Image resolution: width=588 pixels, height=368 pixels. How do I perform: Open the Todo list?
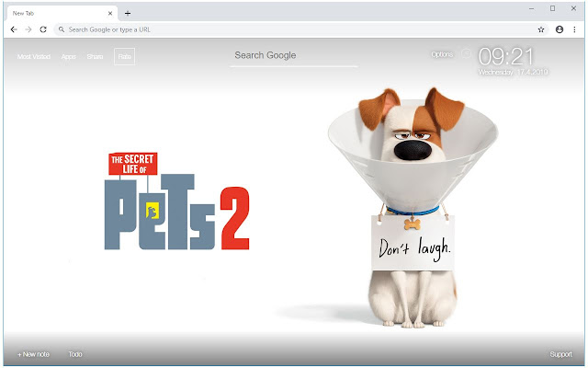(75, 354)
